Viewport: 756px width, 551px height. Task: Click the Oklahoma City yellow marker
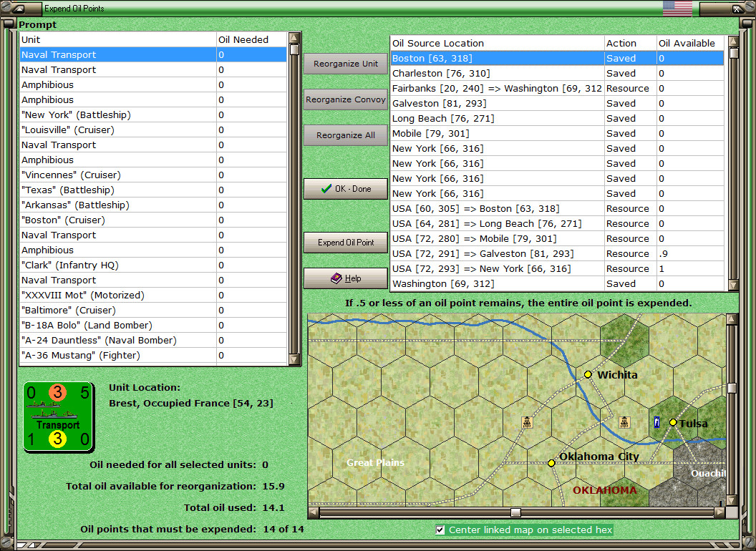(x=551, y=463)
